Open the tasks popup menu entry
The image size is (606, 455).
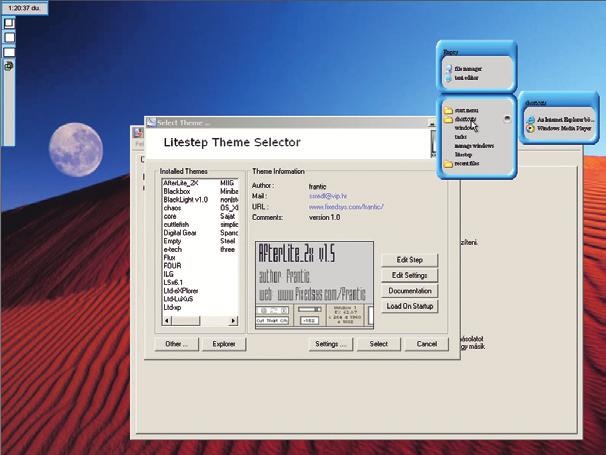click(x=461, y=137)
